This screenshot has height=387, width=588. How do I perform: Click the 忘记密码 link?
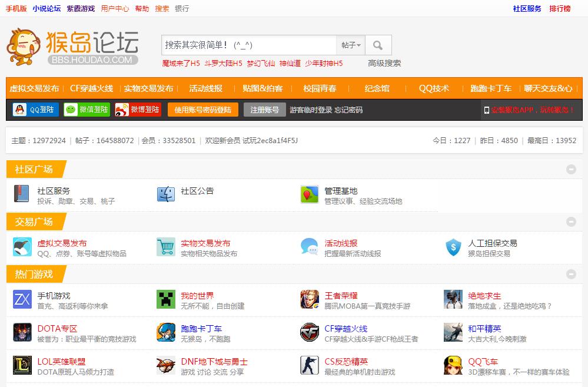tap(348, 110)
